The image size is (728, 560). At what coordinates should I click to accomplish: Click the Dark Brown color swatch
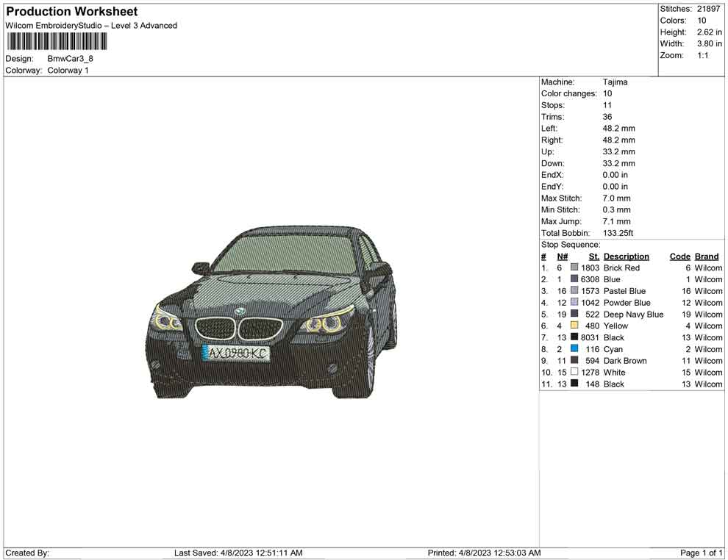(x=574, y=360)
